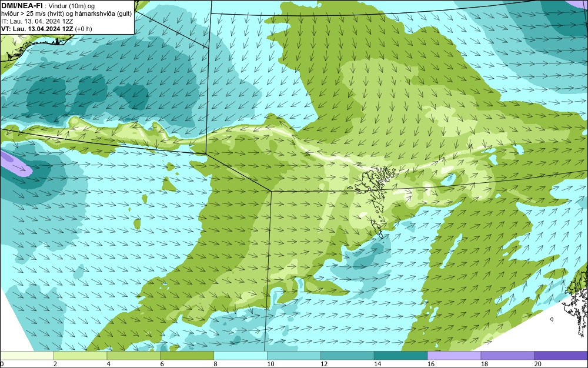Click the legend scale label '0'
This screenshot has width=588, height=368.
pos(2,364)
